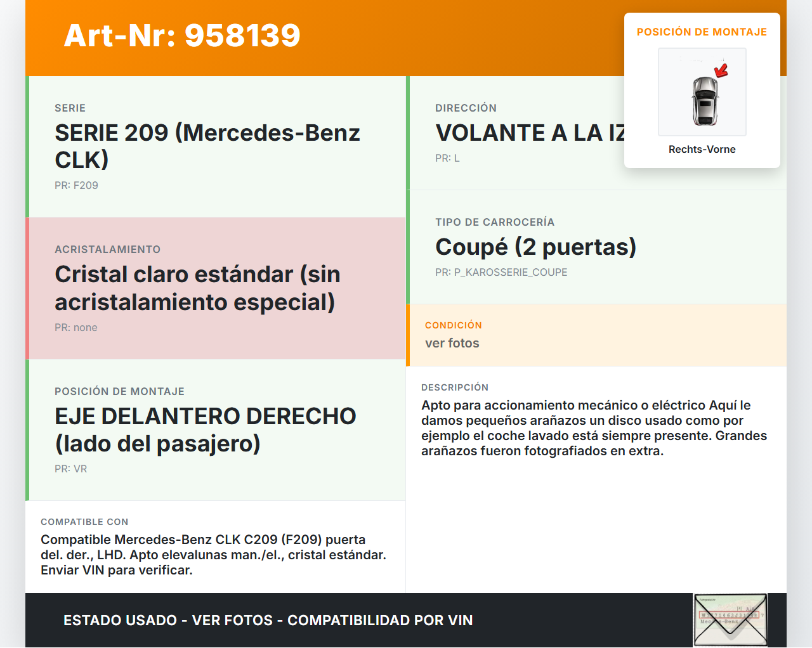Open the VIN document thumbnail in footer
Viewport: 812px width, 648px height.
[731, 620]
